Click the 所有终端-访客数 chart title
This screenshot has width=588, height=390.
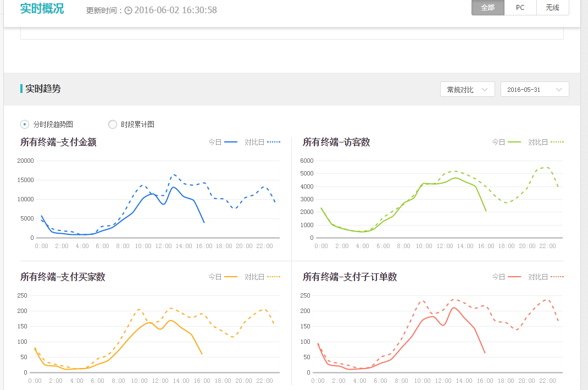click(x=336, y=142)
